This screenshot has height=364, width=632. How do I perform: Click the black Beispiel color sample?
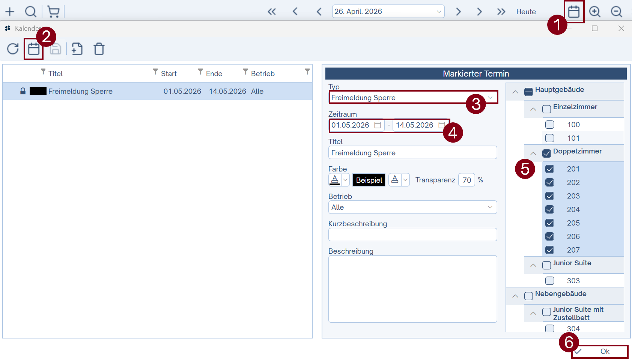[369, 180]
